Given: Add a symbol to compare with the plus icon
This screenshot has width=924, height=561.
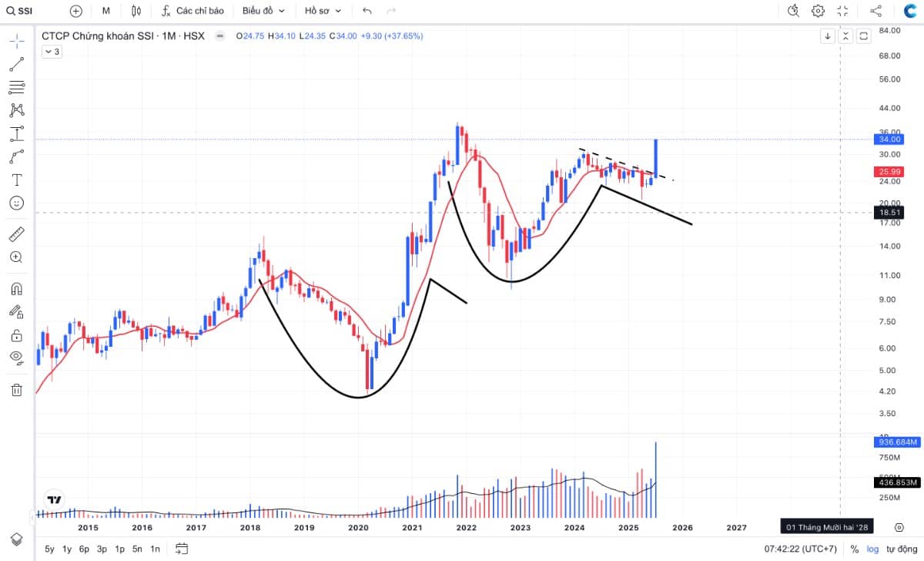Looking at the screenshot, I should click(75, 11).
